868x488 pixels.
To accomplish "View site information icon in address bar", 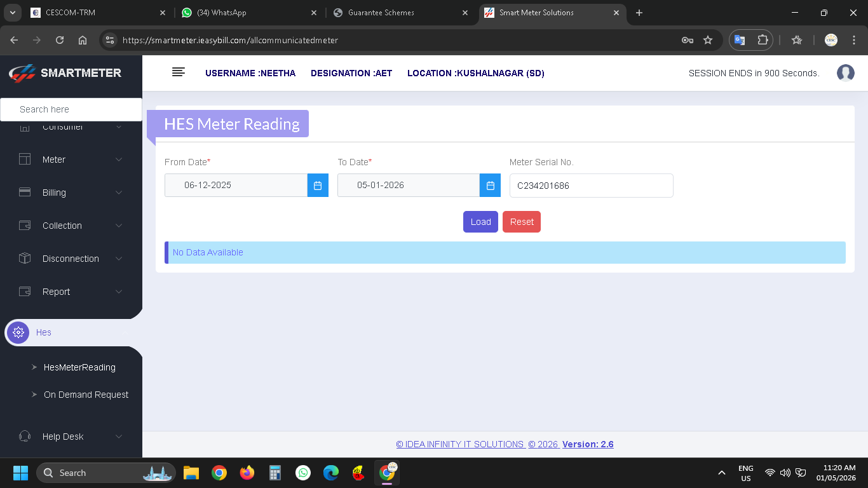I will click(110, 40).
